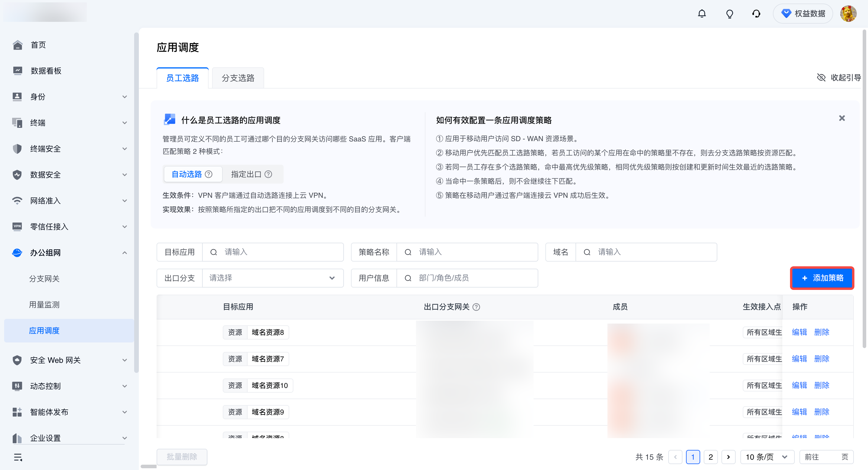Open 分支网关 in the sidebar
The height and width of the screenshot is (470, 868).
pos(44,278)
